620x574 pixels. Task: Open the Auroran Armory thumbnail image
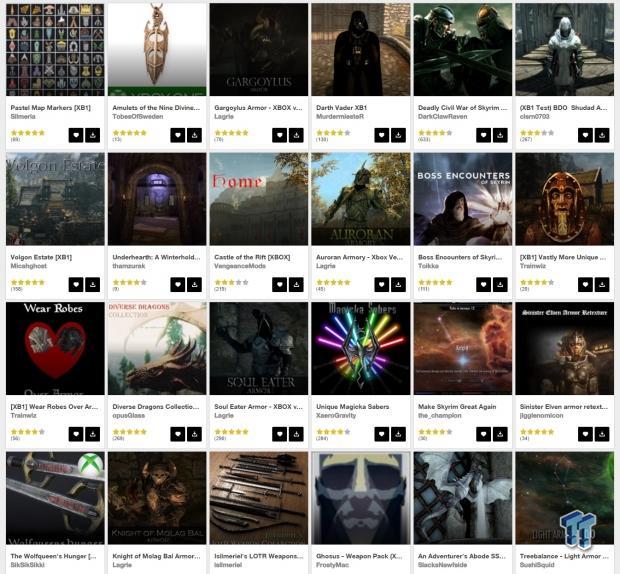(361, 199)
